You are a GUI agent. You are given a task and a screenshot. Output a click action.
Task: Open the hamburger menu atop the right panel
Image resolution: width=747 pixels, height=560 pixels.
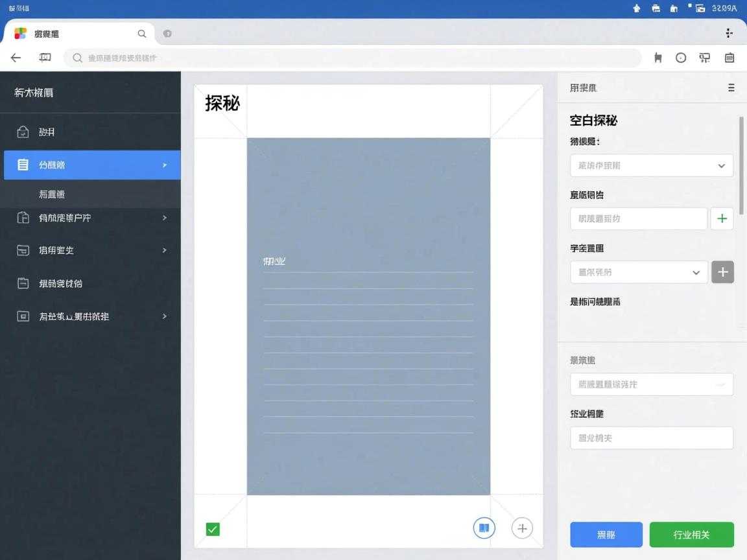point(731,87)
